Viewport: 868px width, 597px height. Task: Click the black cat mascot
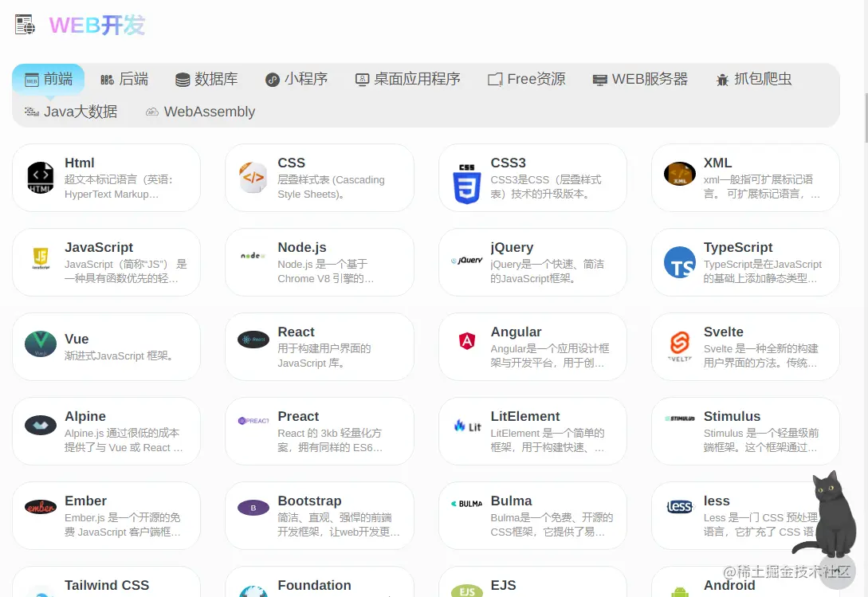click(x=826, y=514)
